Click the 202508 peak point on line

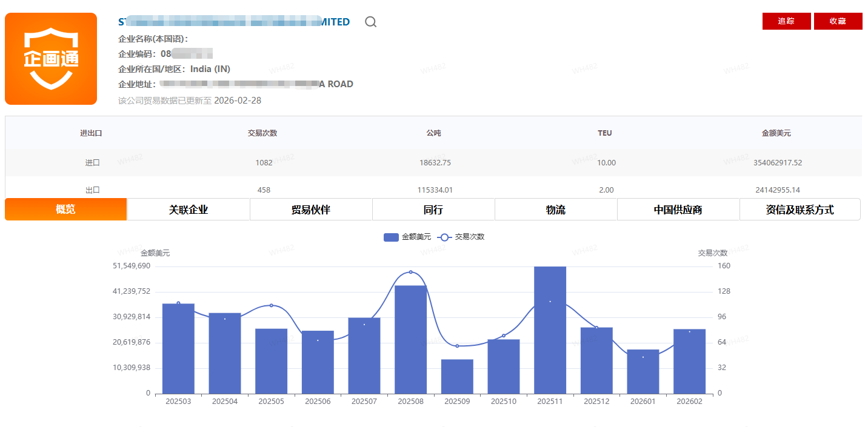[x=410, y=272]
